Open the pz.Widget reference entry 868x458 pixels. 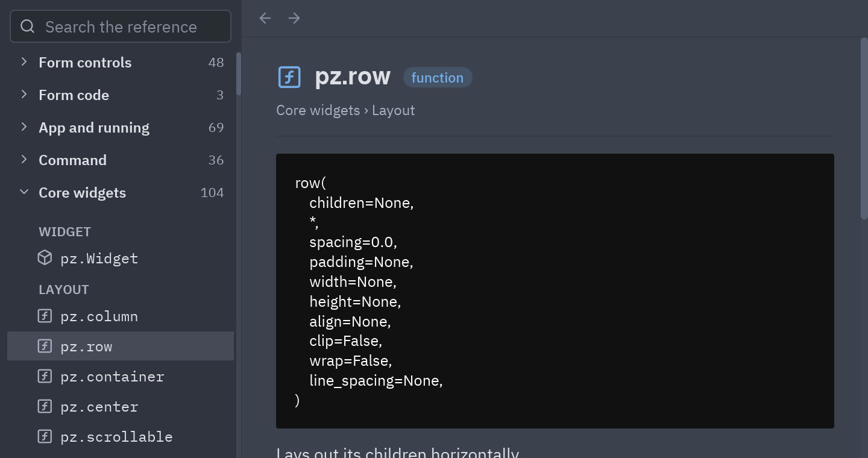[121, 258]
